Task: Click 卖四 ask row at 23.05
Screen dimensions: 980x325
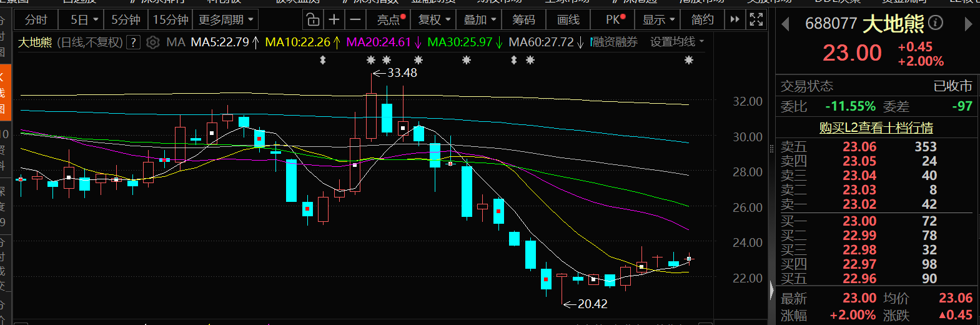Action: 876,161
